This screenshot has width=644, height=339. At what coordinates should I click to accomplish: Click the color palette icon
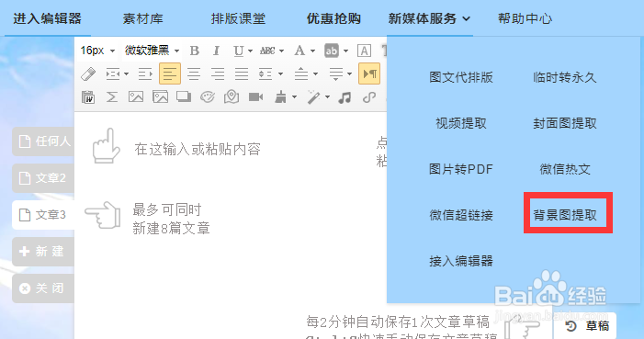[208, 97]
